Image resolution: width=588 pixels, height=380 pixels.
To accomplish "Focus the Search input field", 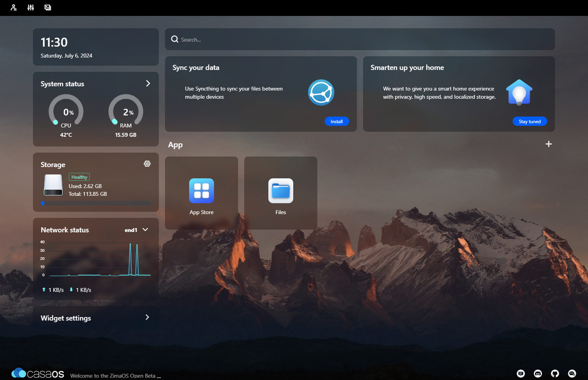I will tap(360, 39).
